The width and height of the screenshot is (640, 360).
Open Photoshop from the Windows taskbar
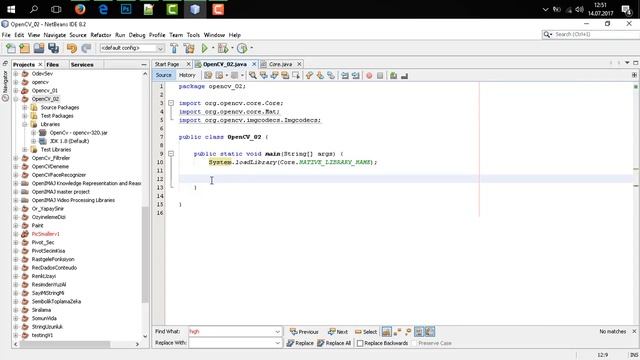126,9
